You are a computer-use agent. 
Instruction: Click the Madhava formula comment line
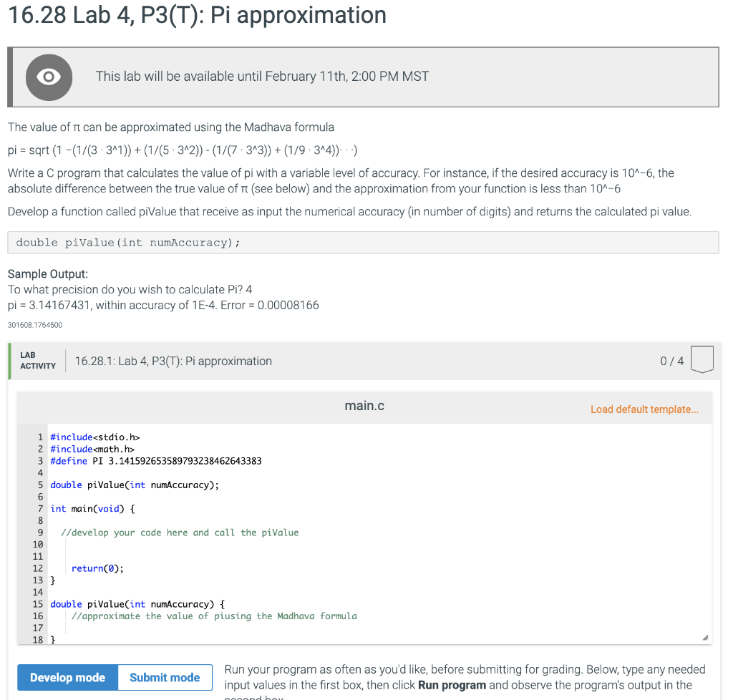213,616
